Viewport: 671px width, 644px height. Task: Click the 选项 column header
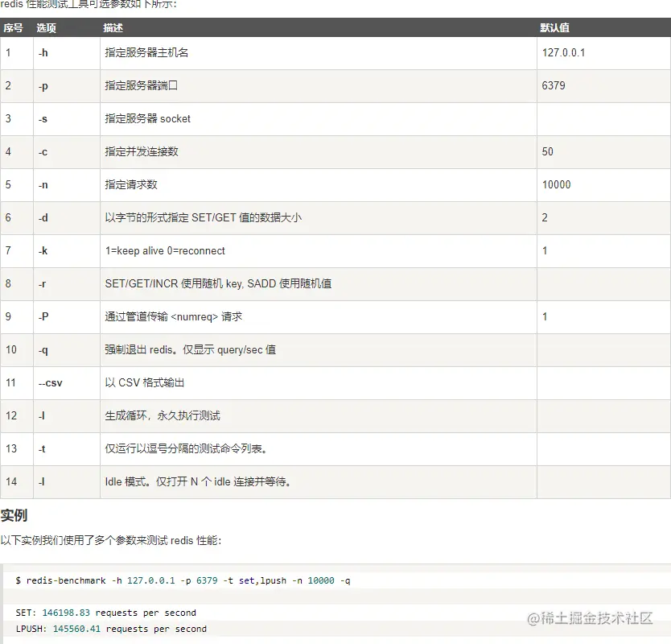pyautogui.click(x=46, y=28)
